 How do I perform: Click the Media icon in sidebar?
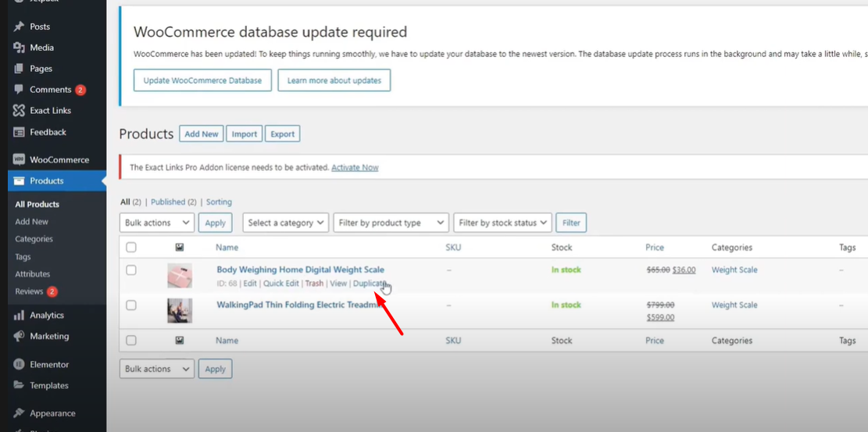[19, 48]
